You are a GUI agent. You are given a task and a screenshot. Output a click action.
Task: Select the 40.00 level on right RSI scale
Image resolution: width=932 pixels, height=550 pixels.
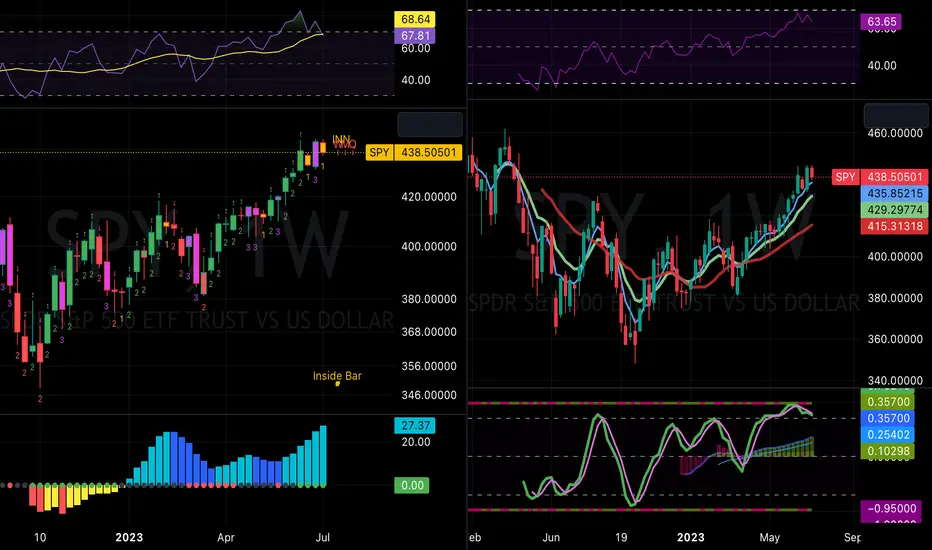pos(881,65)
